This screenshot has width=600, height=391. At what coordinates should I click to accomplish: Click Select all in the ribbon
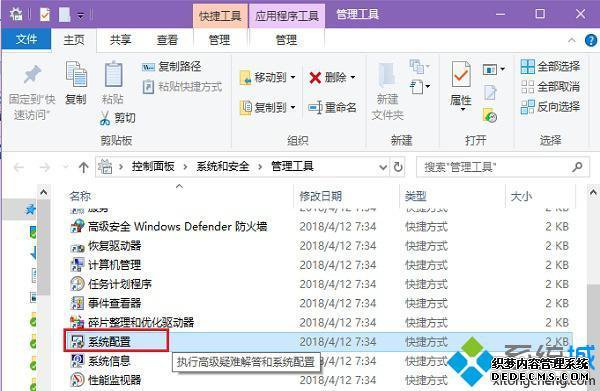tap(550, 67)
